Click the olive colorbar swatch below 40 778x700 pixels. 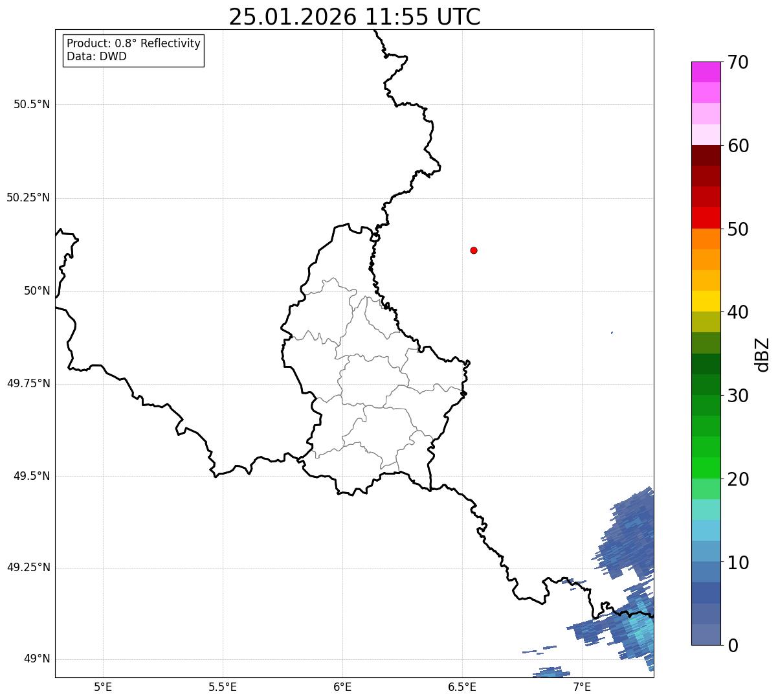click(x=706, y=322)
